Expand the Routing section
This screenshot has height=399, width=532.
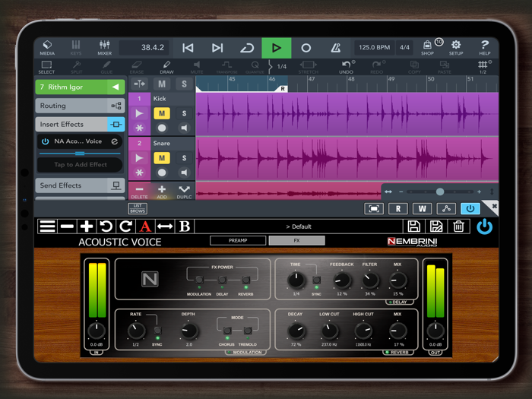point(80,106)
